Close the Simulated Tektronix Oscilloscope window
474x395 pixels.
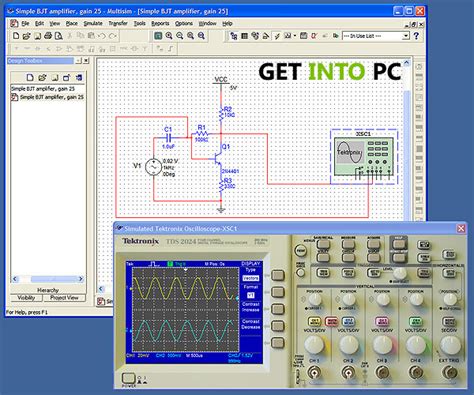point(461,228)
